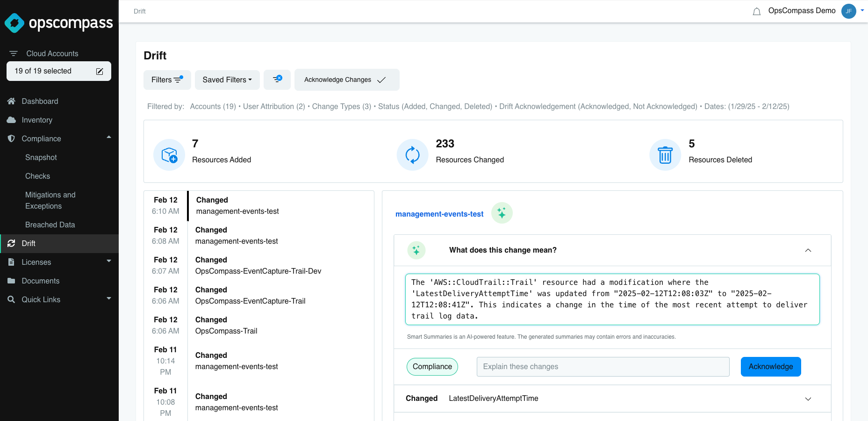The width and height of the screenshot is (868, 421).
Task: Click the Resources Deleted trash icon
Action: pos(665,155)
